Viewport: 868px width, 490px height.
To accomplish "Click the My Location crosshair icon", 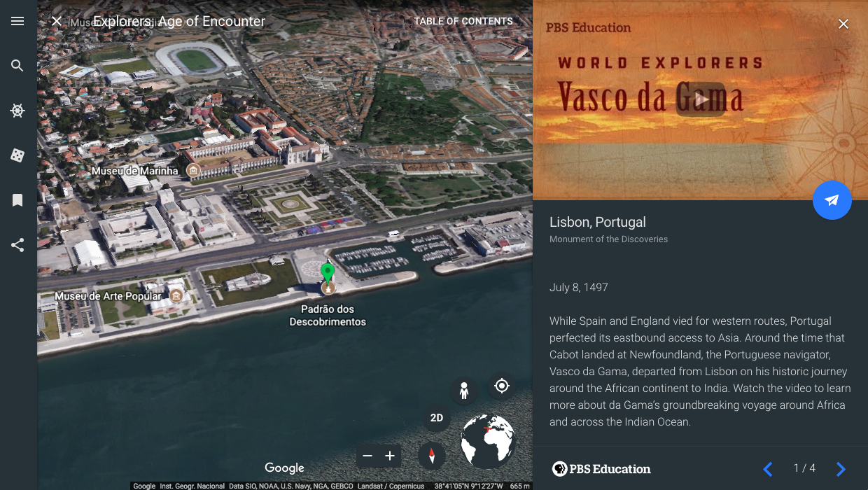I will (x=501, y=386).
